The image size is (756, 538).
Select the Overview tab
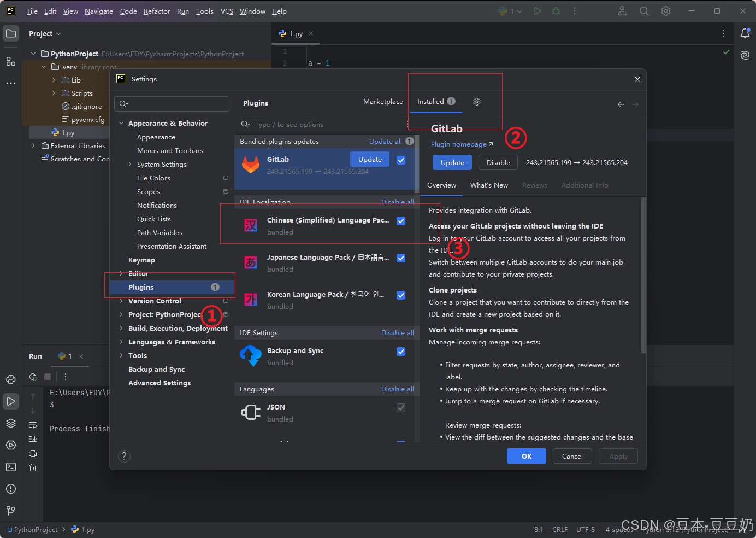coord(441,185)
